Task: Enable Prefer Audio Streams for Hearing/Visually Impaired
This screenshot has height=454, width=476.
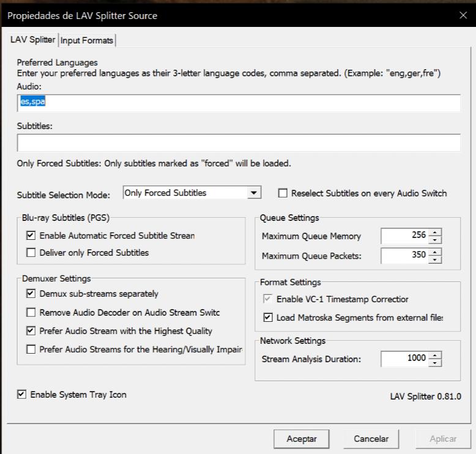Action: (x=31, y=349)
